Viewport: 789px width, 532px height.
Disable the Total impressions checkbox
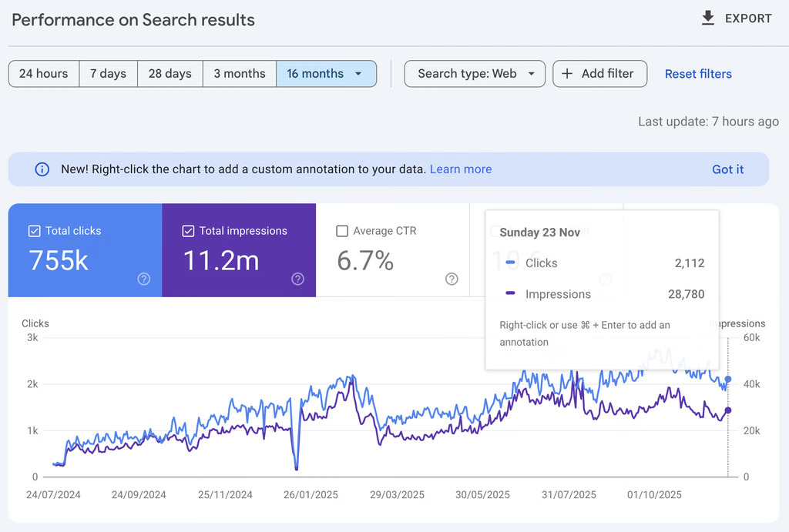coord(188,231)
